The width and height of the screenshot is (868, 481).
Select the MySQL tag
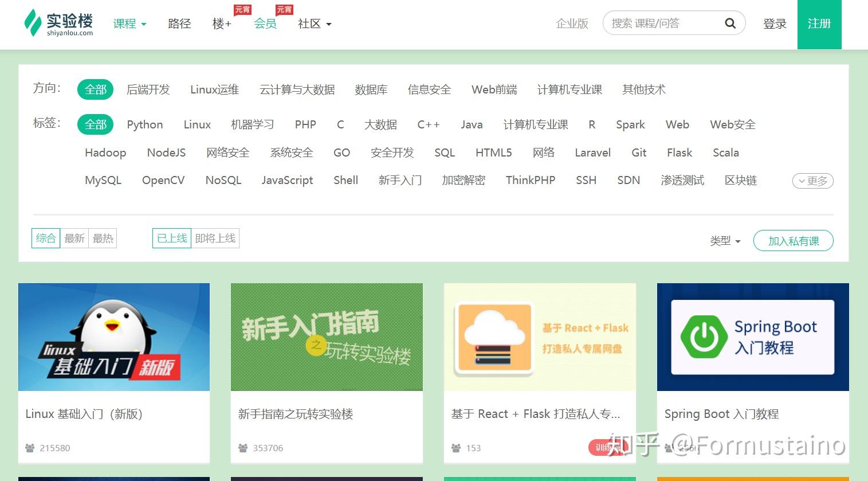[103, 180]
